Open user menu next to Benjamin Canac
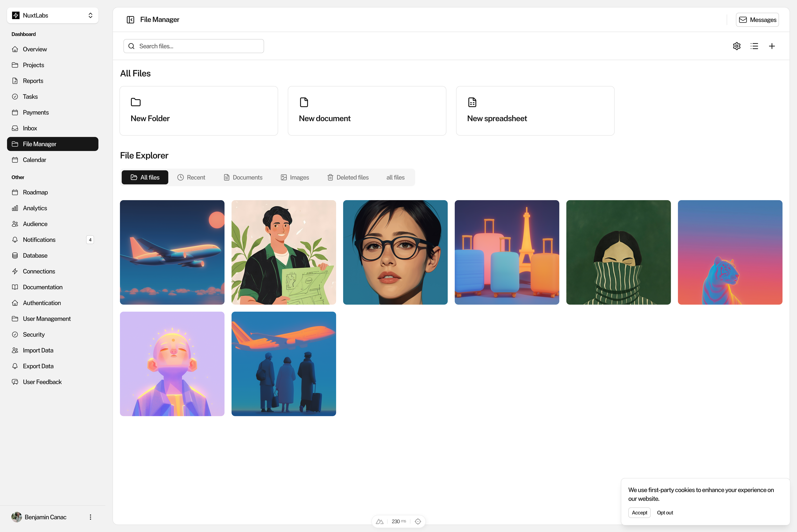Image resolution: width=797 pixels, height=532 pixels. (x=90, y=517)
